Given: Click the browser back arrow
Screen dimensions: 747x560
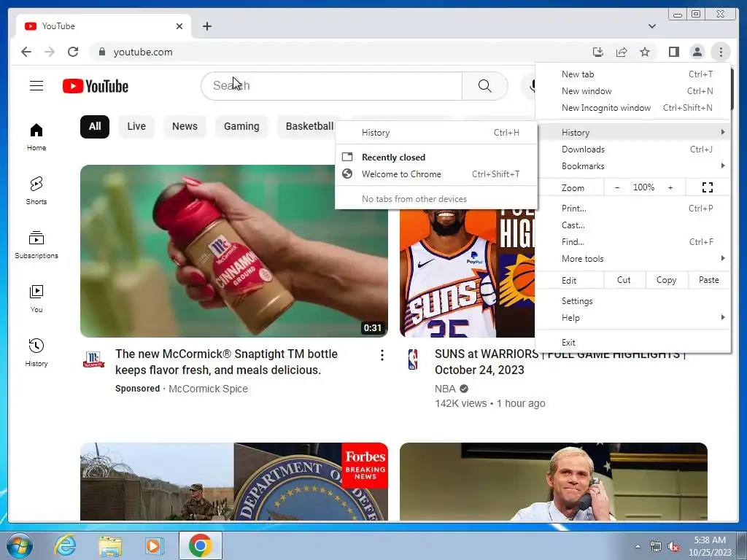Looking at the screenshot, I should [x=26, y=52].
